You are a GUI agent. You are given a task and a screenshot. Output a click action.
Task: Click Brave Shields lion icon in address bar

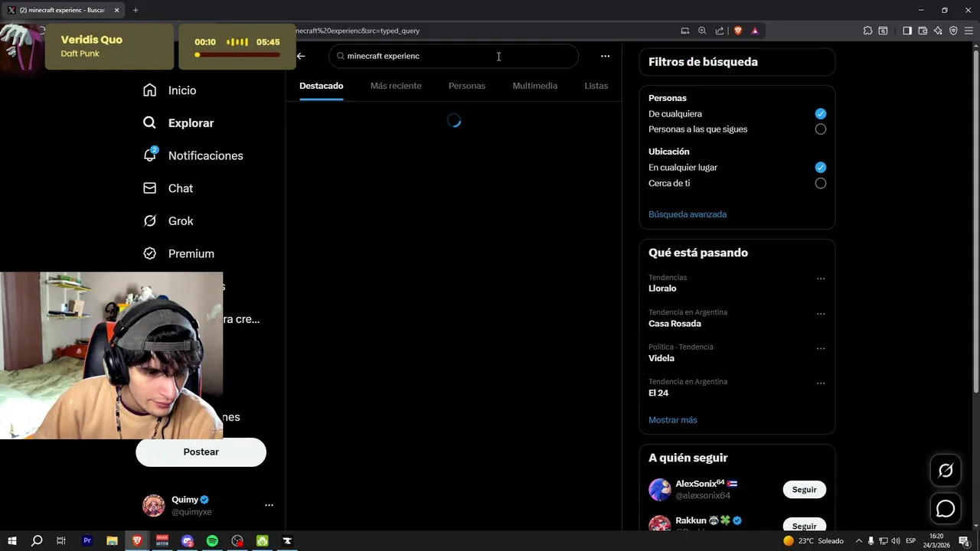(738, 31)
